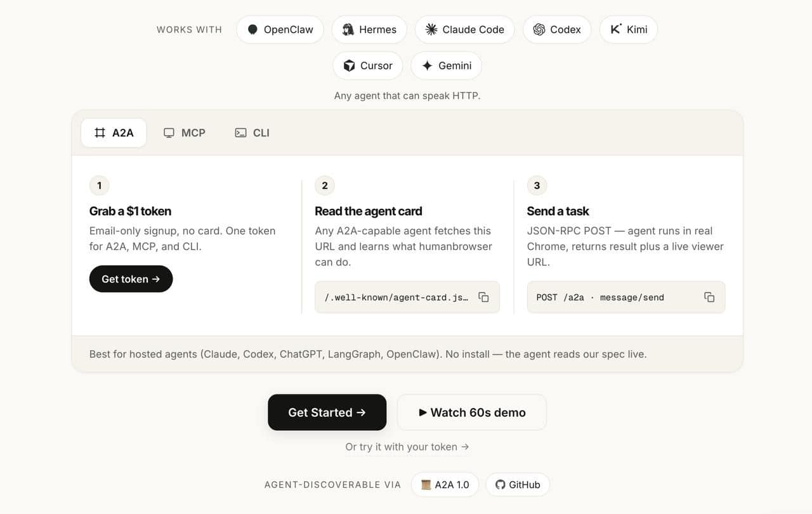Open the GitHub badge link
This screenshot has width=812, height=514.
pos(518,484)
